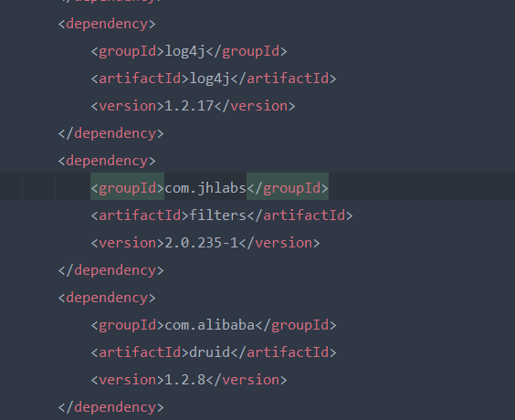Click the log4j groupId value
The image size is (515, 420).
(x=185, y=52)
